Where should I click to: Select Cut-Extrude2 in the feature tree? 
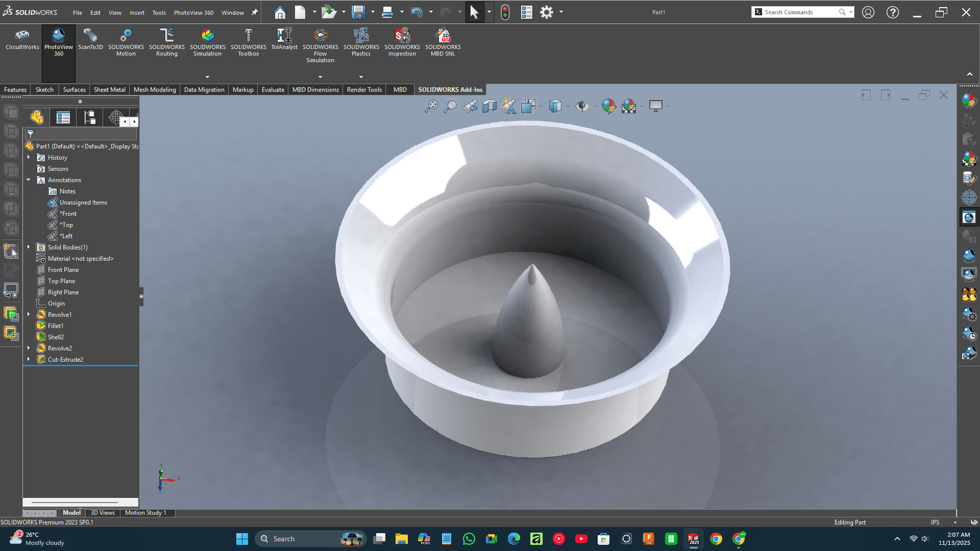click(65, 360)
